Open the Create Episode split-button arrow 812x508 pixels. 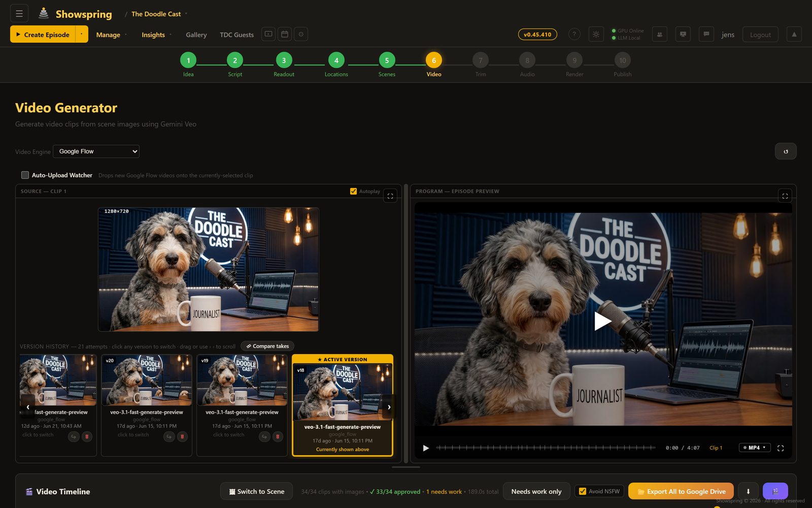pos(82,34)
